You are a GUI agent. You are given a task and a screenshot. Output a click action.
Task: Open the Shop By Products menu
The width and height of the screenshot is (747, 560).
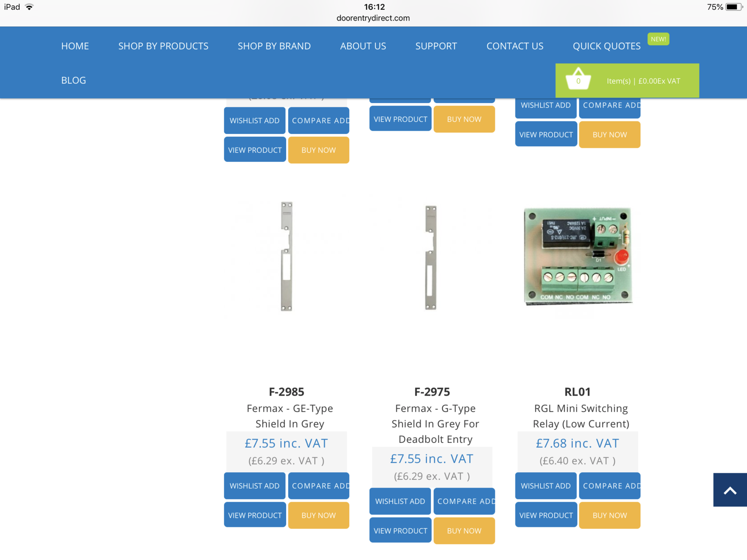point(163,46)
